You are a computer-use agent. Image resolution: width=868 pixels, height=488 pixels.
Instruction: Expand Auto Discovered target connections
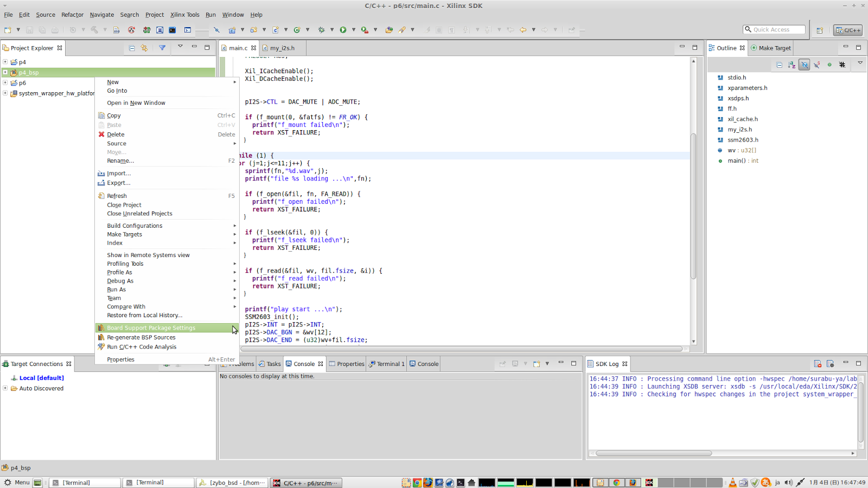[x=5, y=388]
